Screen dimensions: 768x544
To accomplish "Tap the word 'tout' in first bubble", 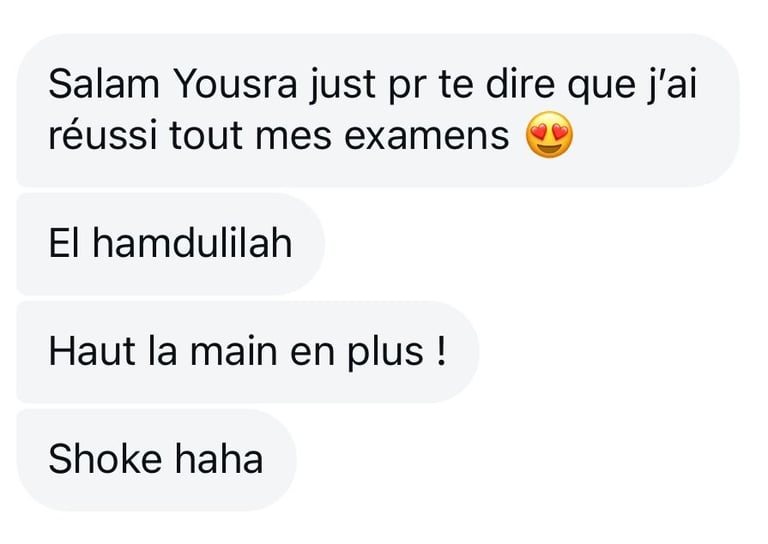I will 206,135.
